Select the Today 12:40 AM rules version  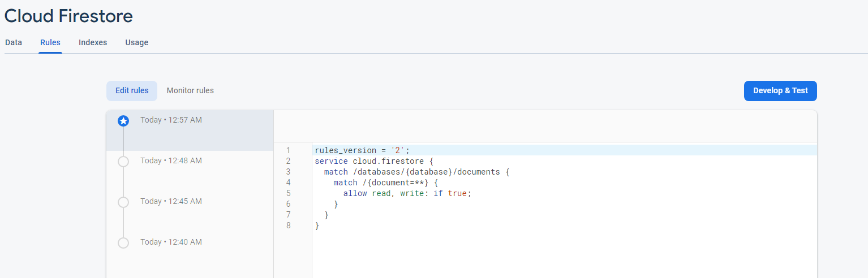click(x=190, y=253)
